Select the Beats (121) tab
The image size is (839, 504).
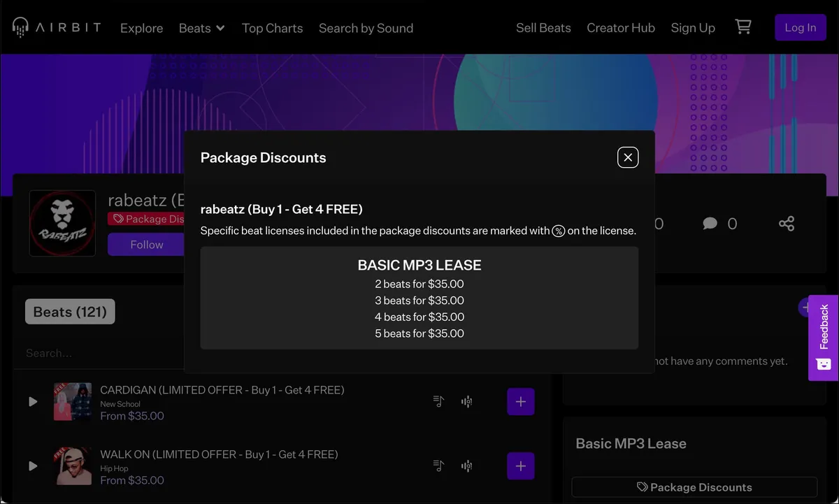point(70,312)
